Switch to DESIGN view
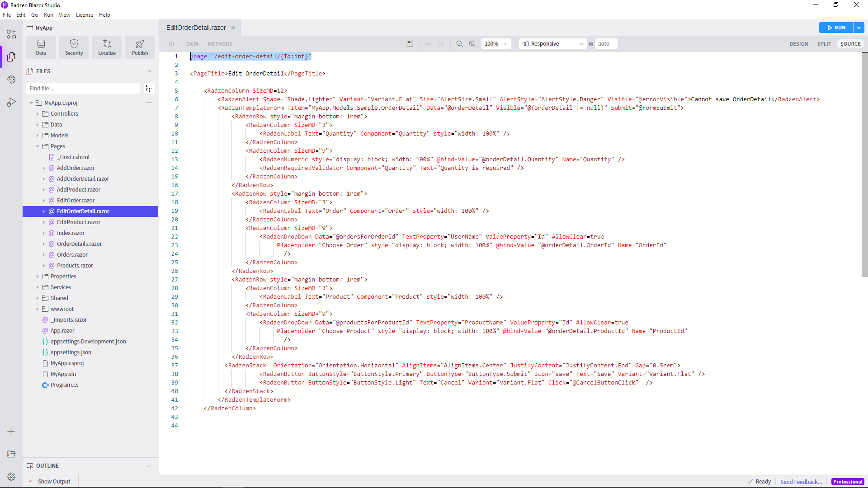Screen dimensions: 868x488 [798, 44]
